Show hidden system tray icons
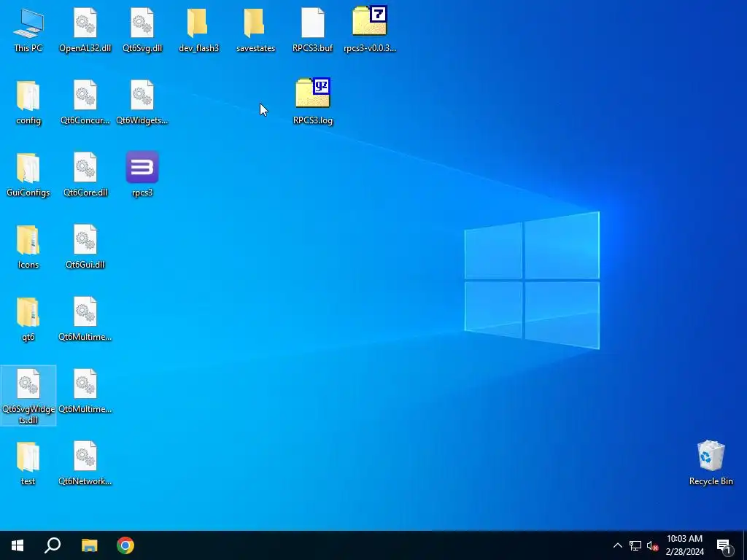 (x=617, y=545)
